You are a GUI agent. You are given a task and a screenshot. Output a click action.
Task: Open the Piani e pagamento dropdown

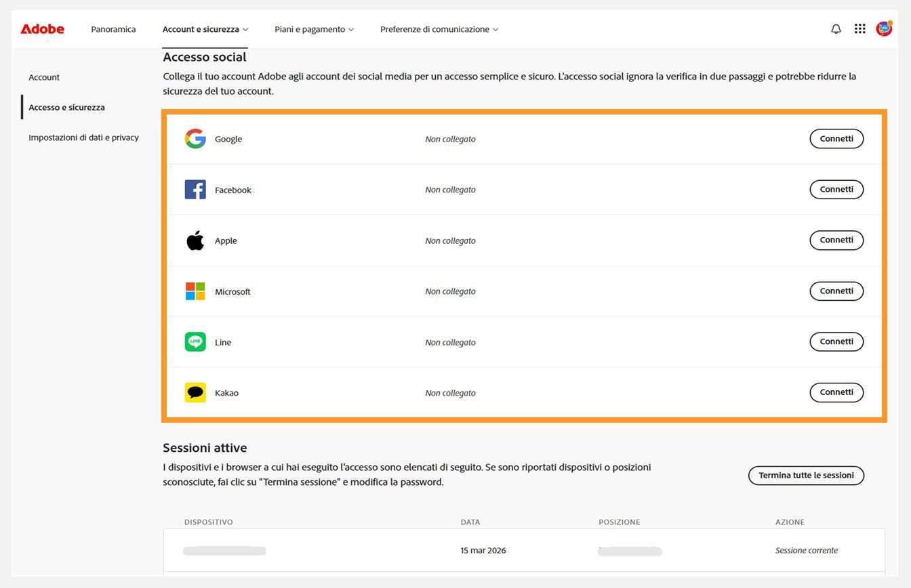[x=314, y=29]
